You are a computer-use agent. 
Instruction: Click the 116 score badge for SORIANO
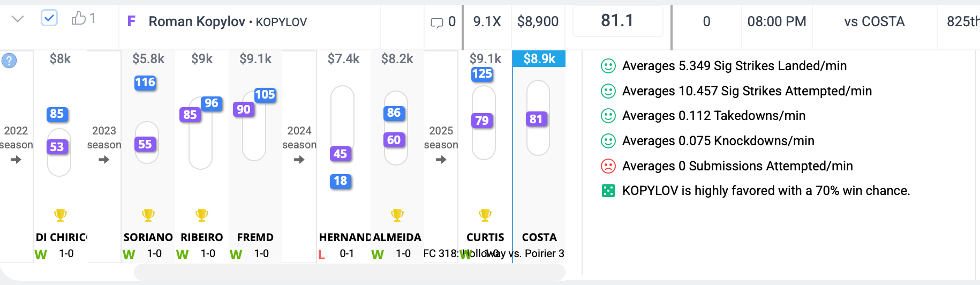point(145,82)
